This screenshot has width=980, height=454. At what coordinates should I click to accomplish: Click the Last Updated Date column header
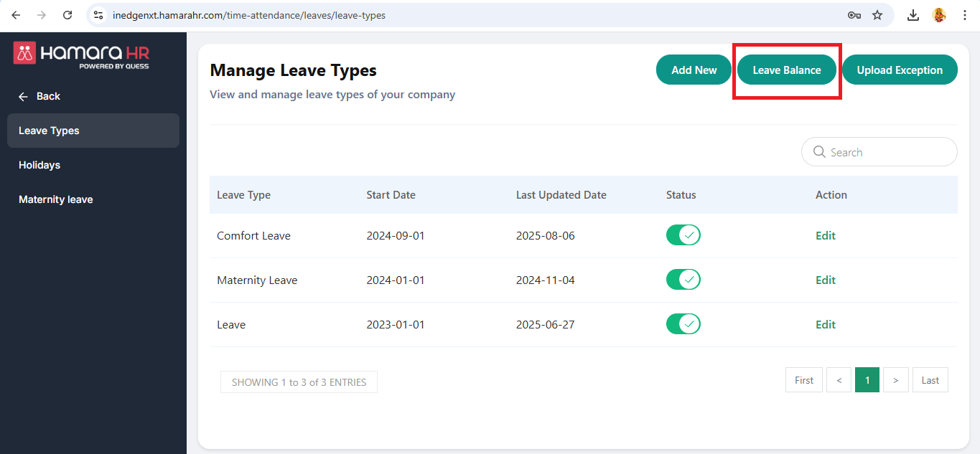(561, 194)
